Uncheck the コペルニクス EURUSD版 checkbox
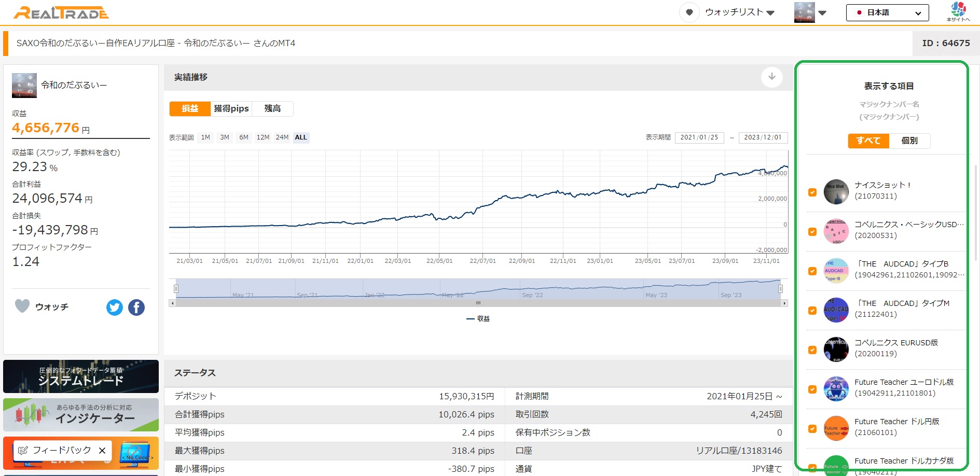The width and height of the screenshot is (980, 476). [812, 350]
